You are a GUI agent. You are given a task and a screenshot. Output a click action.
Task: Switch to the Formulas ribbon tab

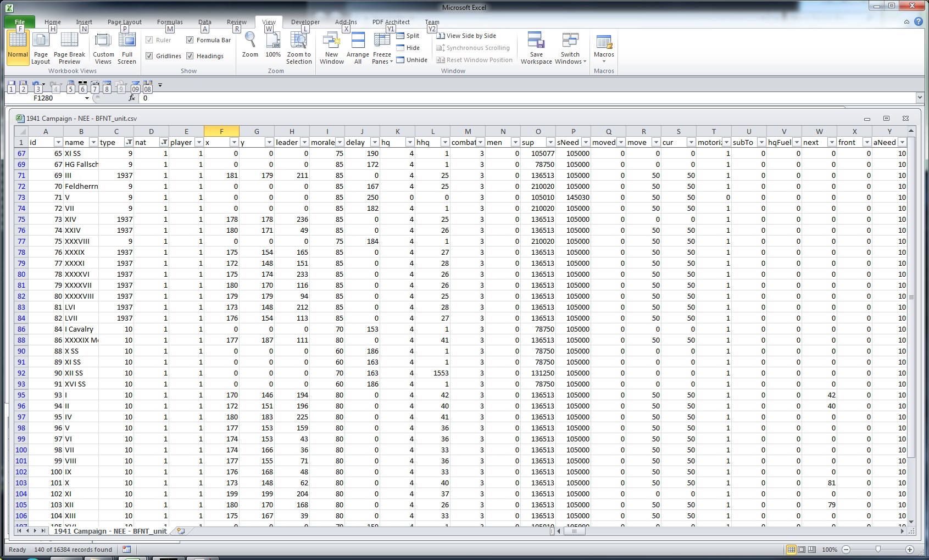pyautogui.click(x=170, y=22)
